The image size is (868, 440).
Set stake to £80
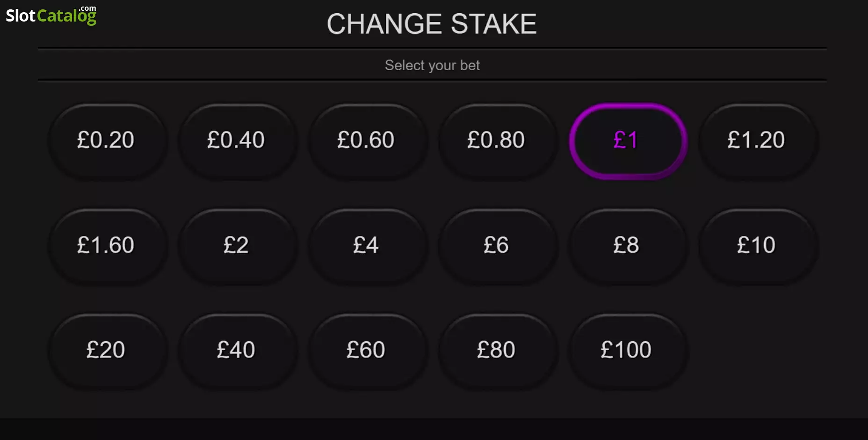497,351
